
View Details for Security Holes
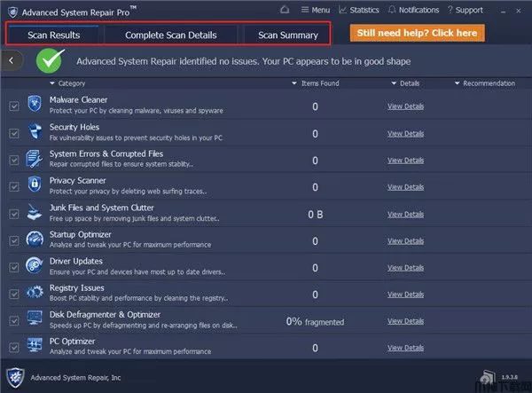406,134
